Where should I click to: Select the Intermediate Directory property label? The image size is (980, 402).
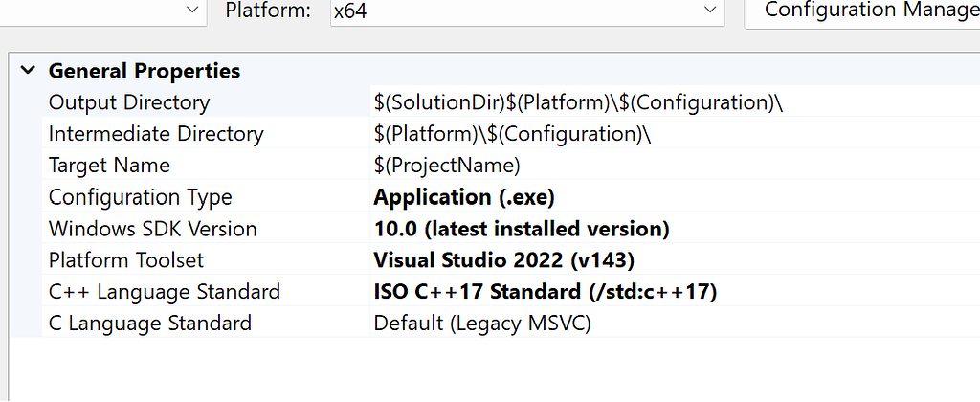(x=156, y=134)
